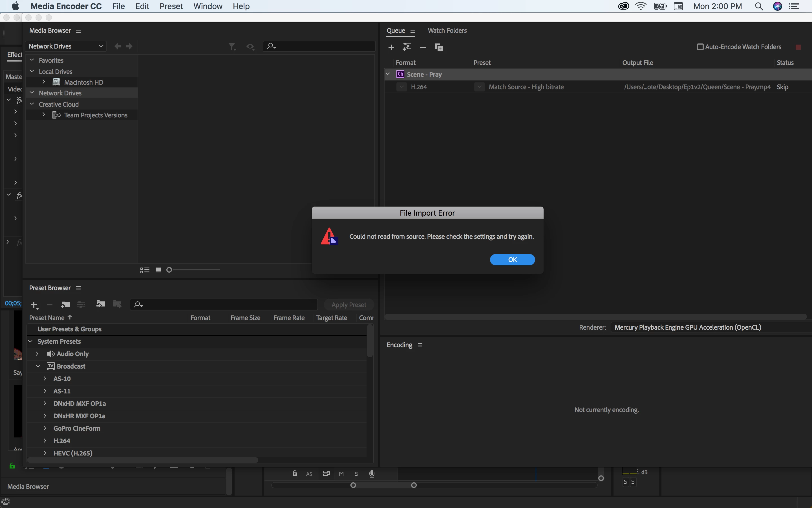Viewport: 812px width, 508px height.
Task: Sort presets by Preset Name column
Action: (x=47, y=318)
